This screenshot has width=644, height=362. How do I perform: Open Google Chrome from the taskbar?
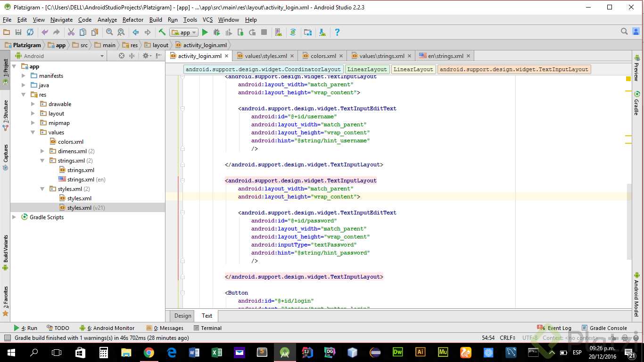149,353
